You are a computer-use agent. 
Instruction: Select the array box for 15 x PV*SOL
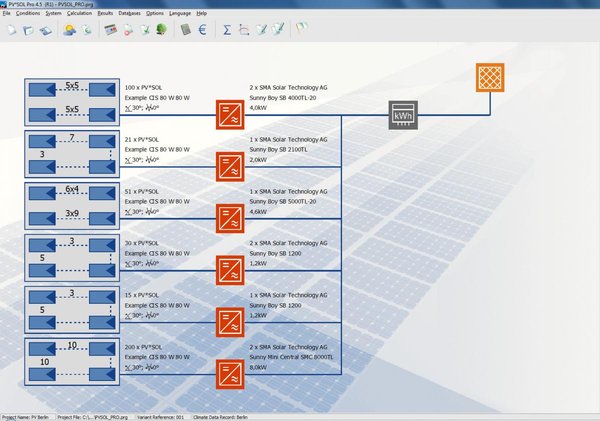pos(72,310)
